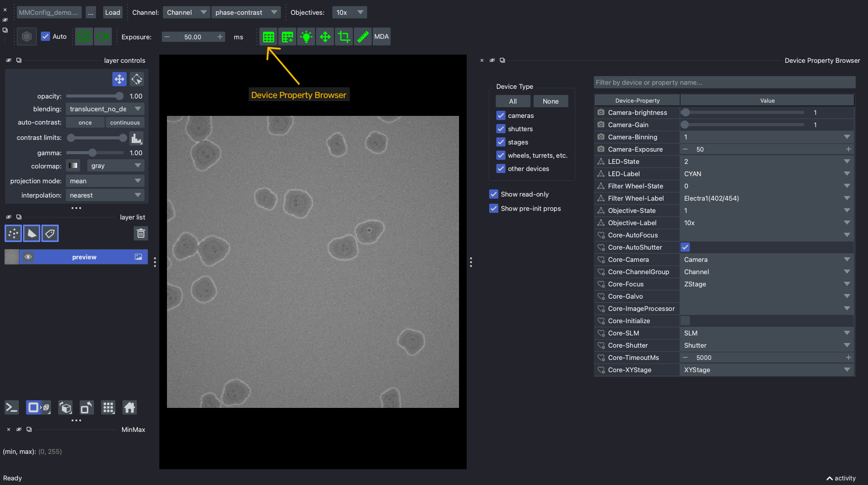Expand the activity status indicator
Screen dimensions: 868x485
[841, 478]
